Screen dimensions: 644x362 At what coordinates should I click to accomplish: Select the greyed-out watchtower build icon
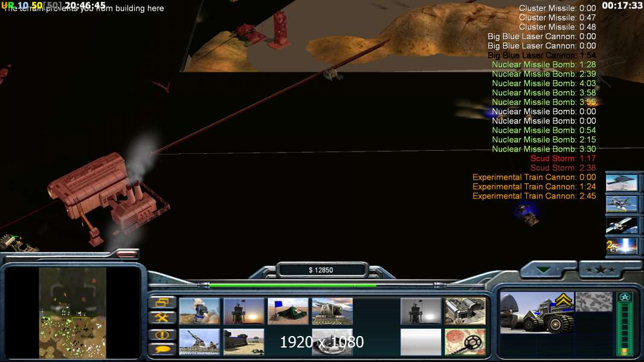(x=420, y=311)
